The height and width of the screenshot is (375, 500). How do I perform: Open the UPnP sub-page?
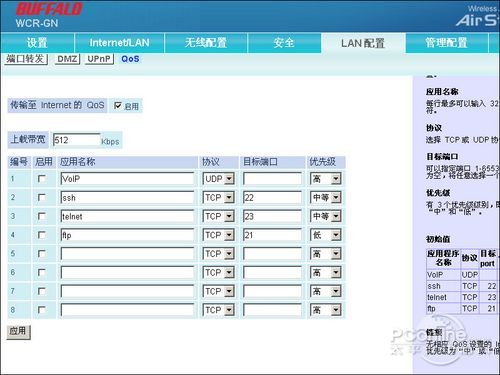tap(99, 59)
